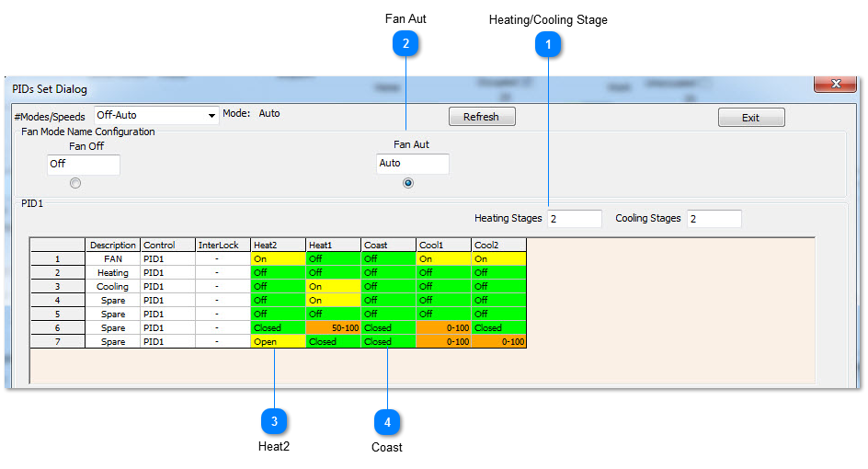Click the Coast column header
This screenshot has width=868, height=469.
click(x=389, y=245)
